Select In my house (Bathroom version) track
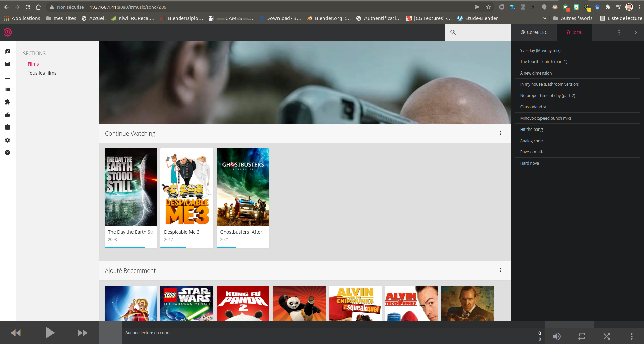This screenshot has width=644, height=344. pos(578,84)
